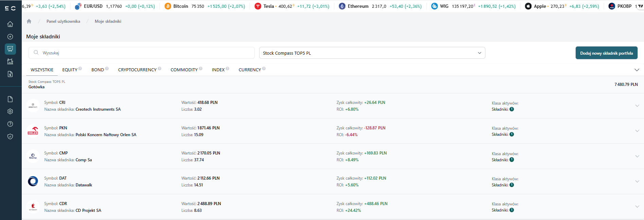644x220 pixels.
Task: Click the info icon next to INDEX
Action: [x=228, y=69]
